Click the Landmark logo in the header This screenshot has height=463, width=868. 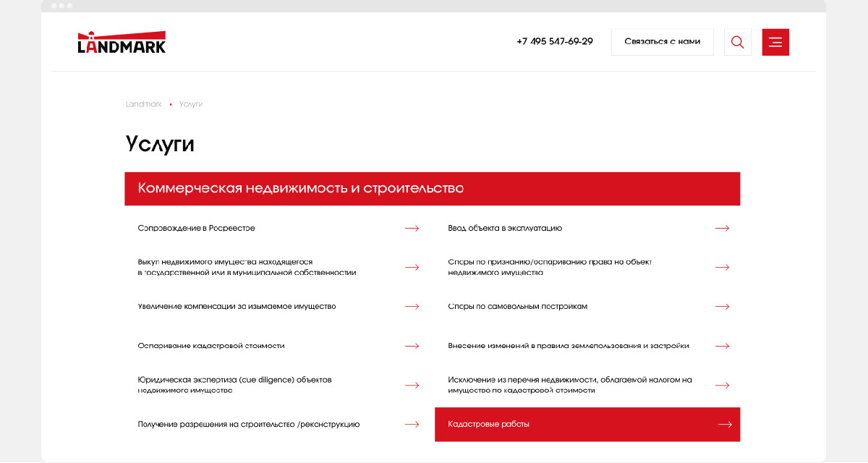pyautogui.click(x=122, y=42)
